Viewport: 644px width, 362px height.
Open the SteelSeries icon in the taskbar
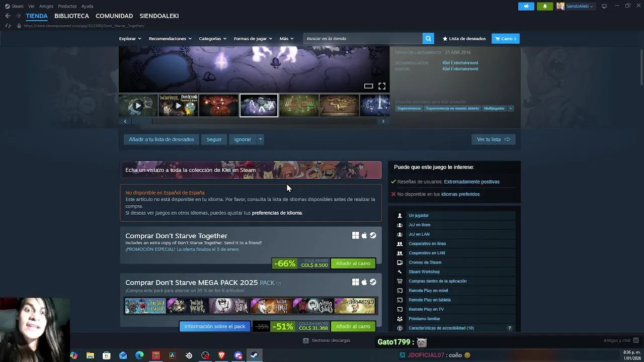coord(189,355)
